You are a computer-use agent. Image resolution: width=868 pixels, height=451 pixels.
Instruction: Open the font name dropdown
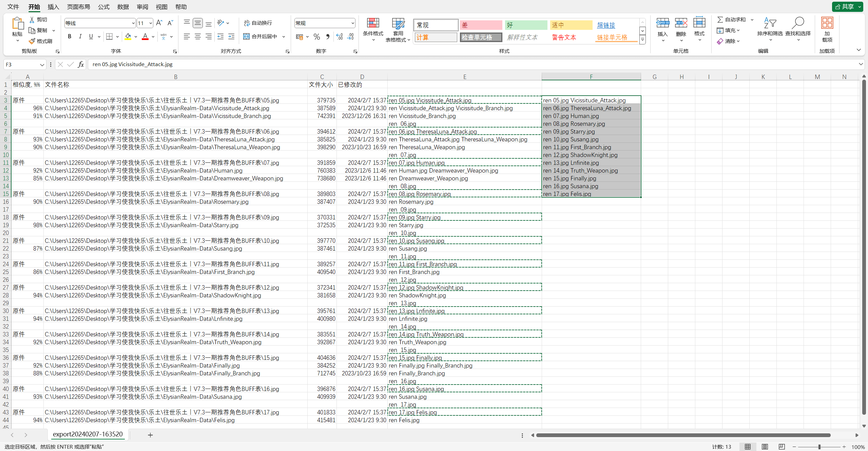[x=133, y=23]
